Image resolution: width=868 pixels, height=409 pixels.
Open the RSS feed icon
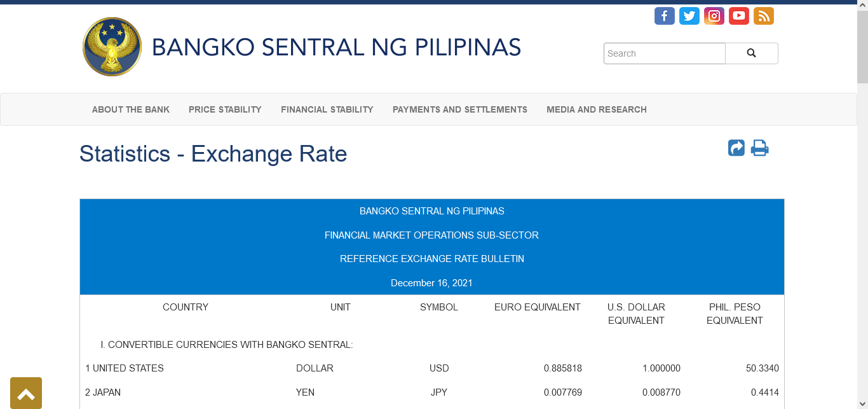coord(763,16)
